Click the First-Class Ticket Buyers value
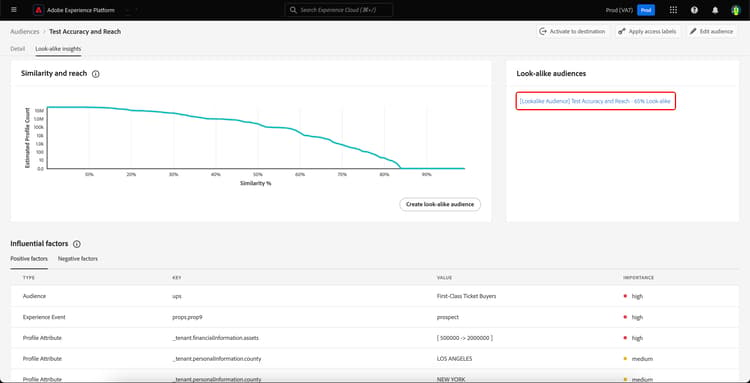Viewport: 750px width, 383px height. click(466, 296)
